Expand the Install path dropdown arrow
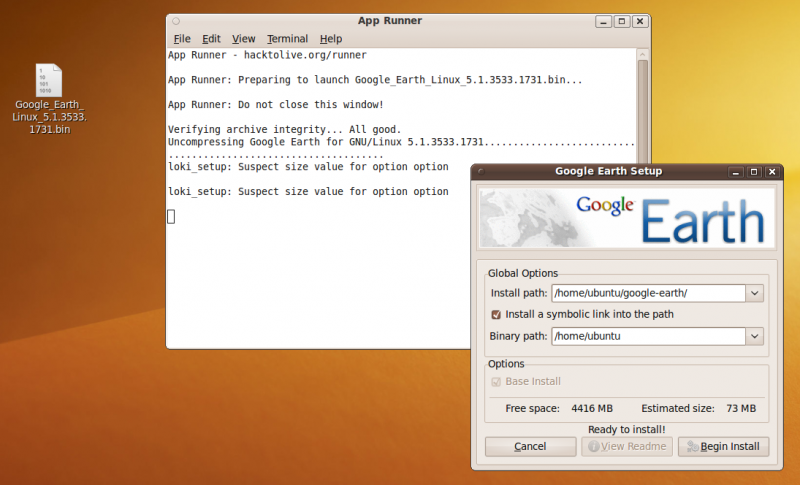800x485 pixels. [x=755, y=293]
